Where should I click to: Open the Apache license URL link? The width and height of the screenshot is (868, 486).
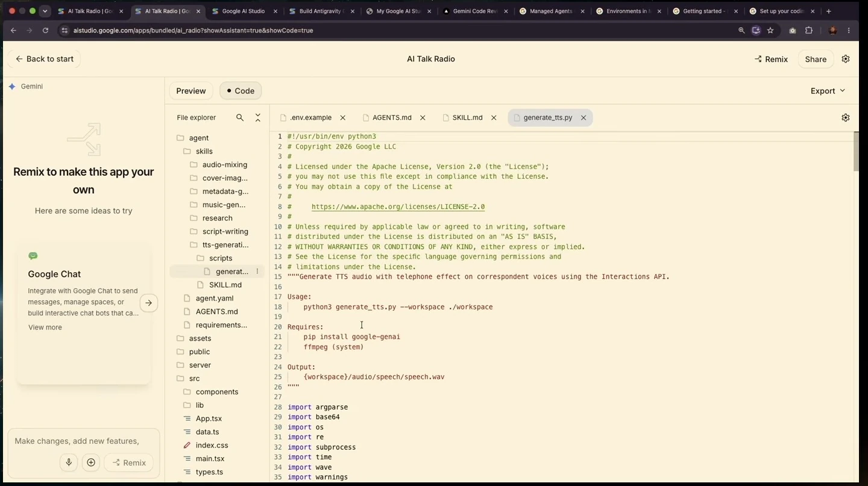pyautogui.click(x=398, y=207)
